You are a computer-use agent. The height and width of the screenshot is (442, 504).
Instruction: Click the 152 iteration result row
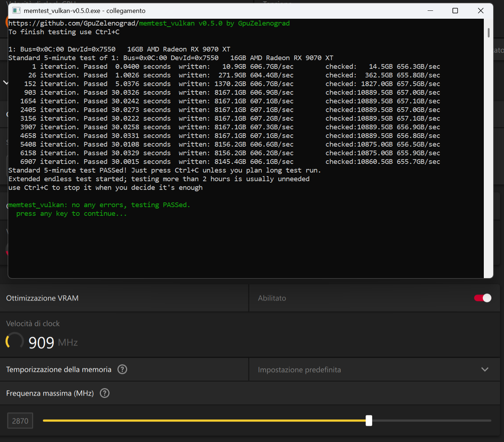(x=232, y=84)
